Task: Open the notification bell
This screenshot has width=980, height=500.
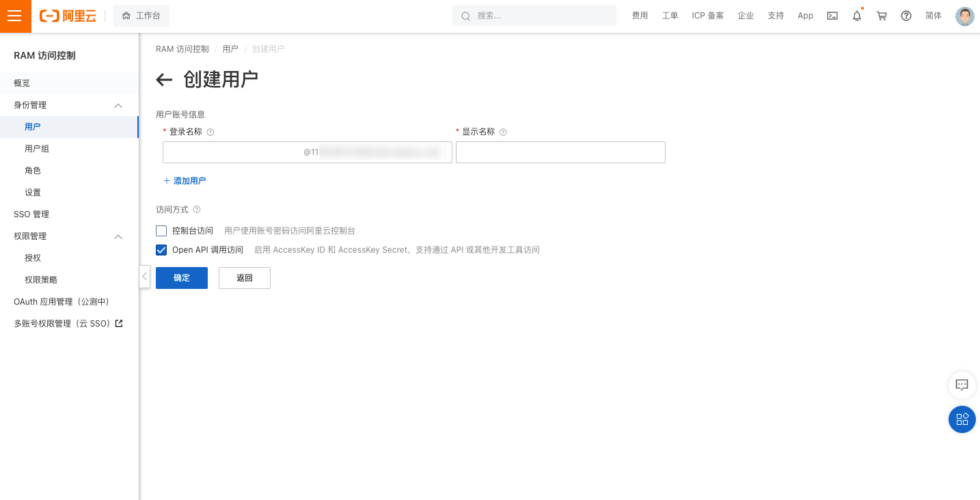Action: click(856, 16)
